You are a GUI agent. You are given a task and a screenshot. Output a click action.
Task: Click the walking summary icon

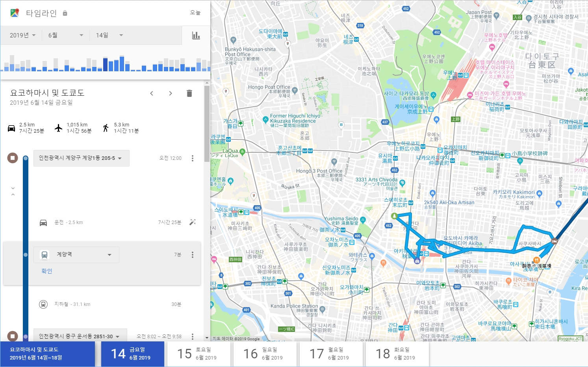pyautogui.click(x=106, y=128)
